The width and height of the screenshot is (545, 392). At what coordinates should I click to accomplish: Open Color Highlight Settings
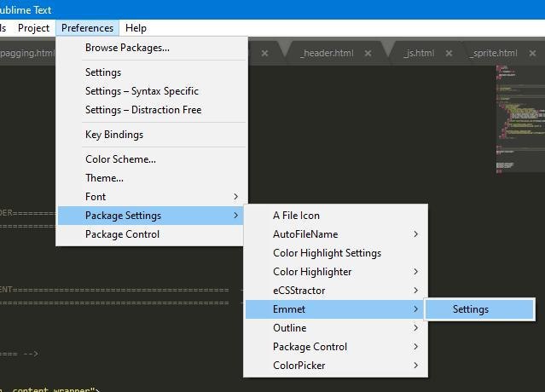336,253
